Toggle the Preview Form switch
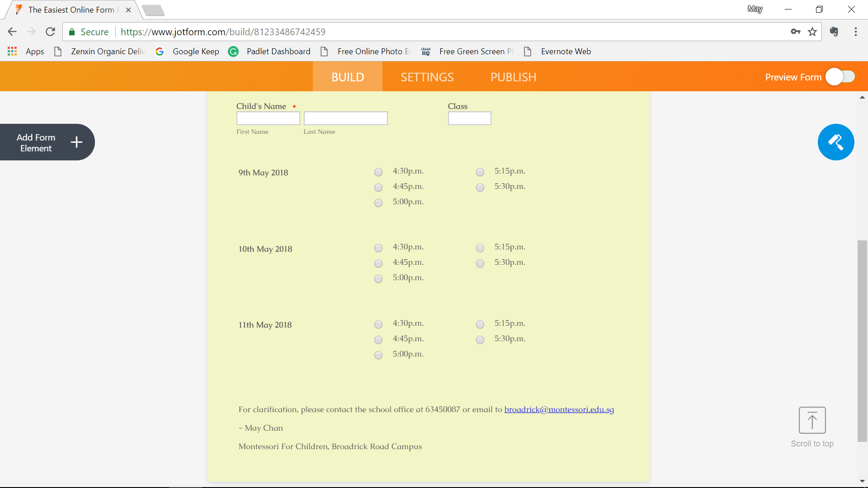868x488 pixels. (x=840, y=77)
